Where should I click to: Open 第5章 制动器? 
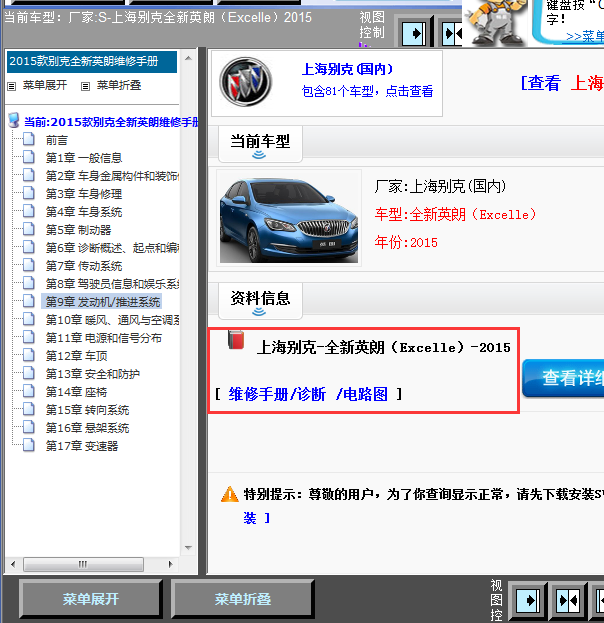78,230
